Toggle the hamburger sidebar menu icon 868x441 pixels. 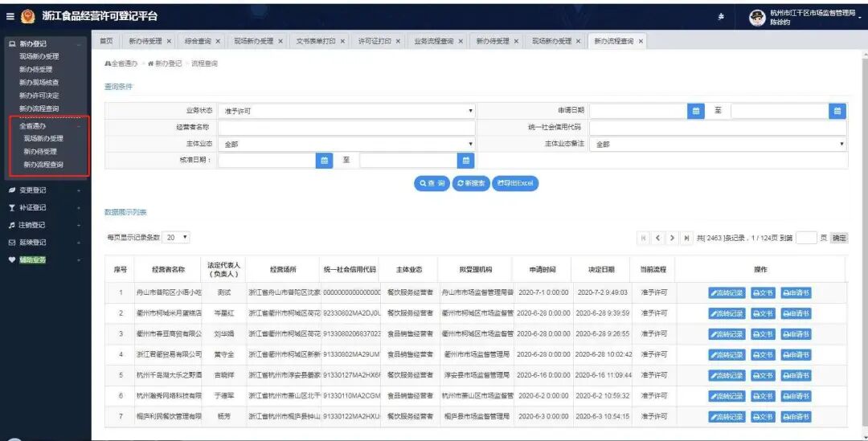coord(10,17)
